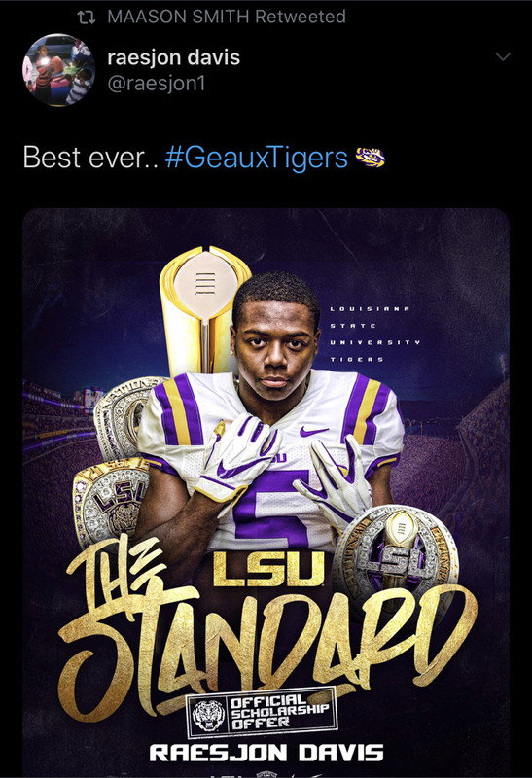Click the RAESJON DAVIS caption on the poster
Screen dimensions: 532x778
click(266, 753)
